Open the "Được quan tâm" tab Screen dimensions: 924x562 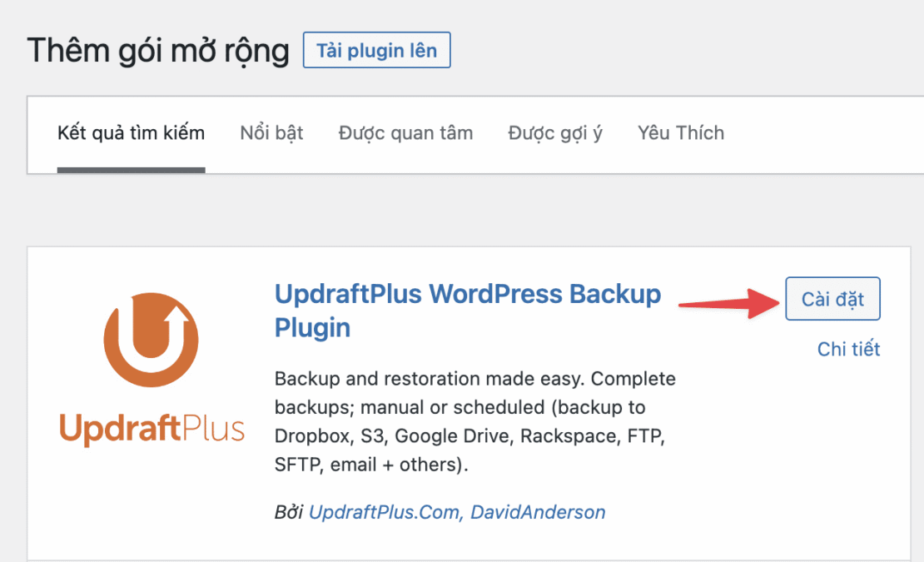tap(405, 133)
